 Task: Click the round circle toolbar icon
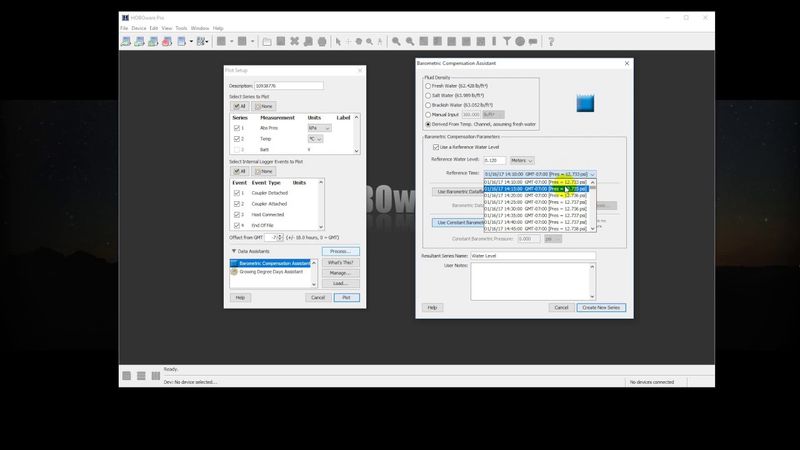pyautogui.click(x=520, y=41)
